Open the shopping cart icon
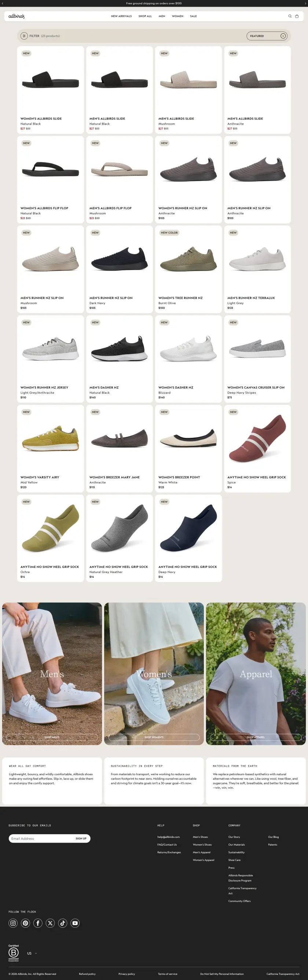The height and width of the screenshot is (980, 308). tap(297, 16)
